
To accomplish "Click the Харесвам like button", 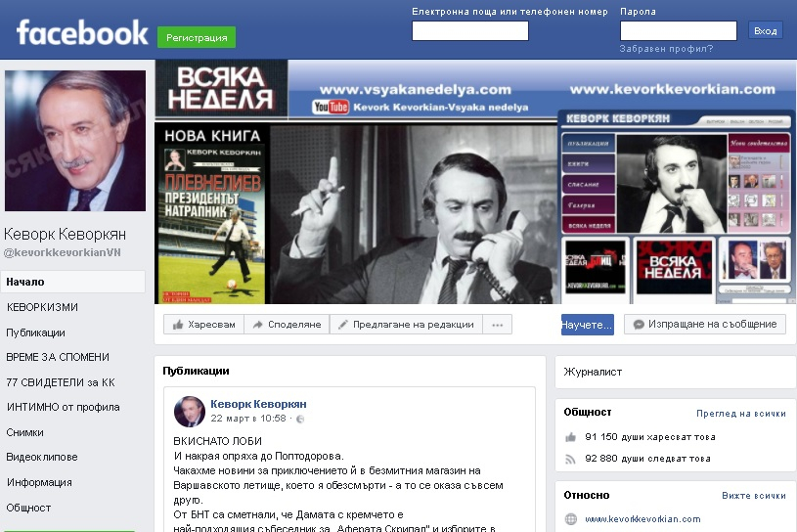I will (203, 324).
